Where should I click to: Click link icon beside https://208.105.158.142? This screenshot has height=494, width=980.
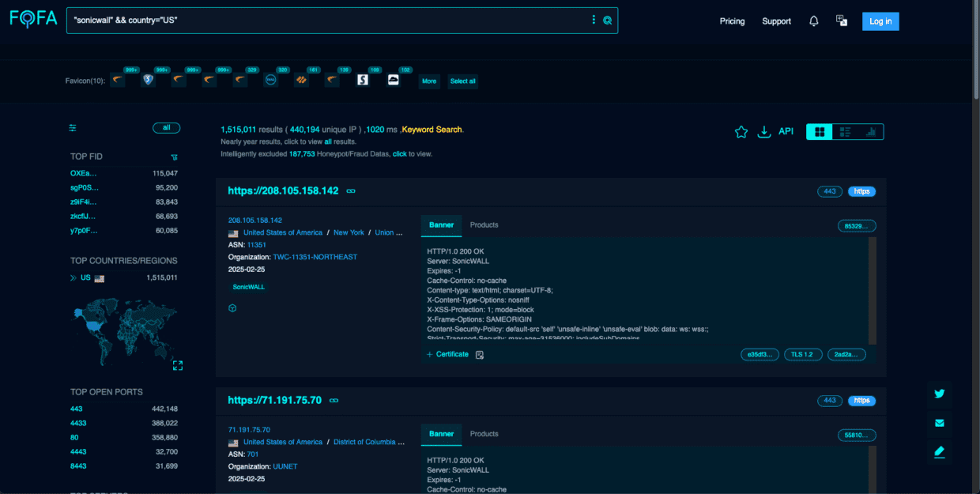click(x=351, y=191)
